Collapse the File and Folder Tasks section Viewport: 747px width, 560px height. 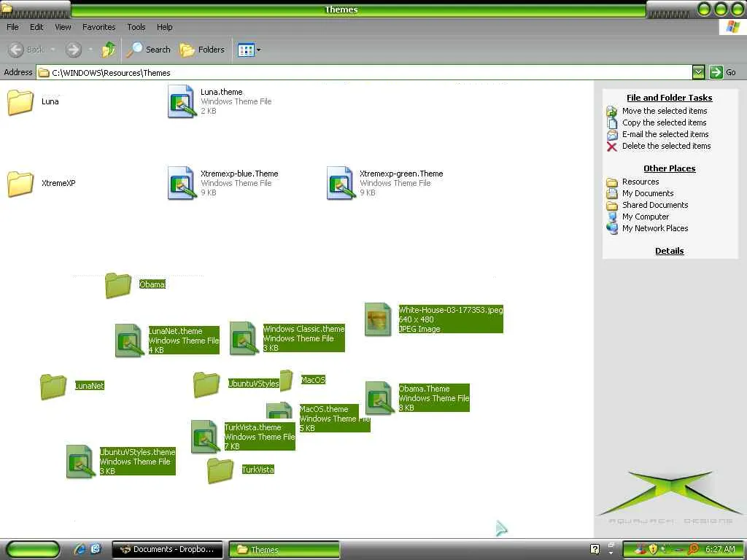670,98
